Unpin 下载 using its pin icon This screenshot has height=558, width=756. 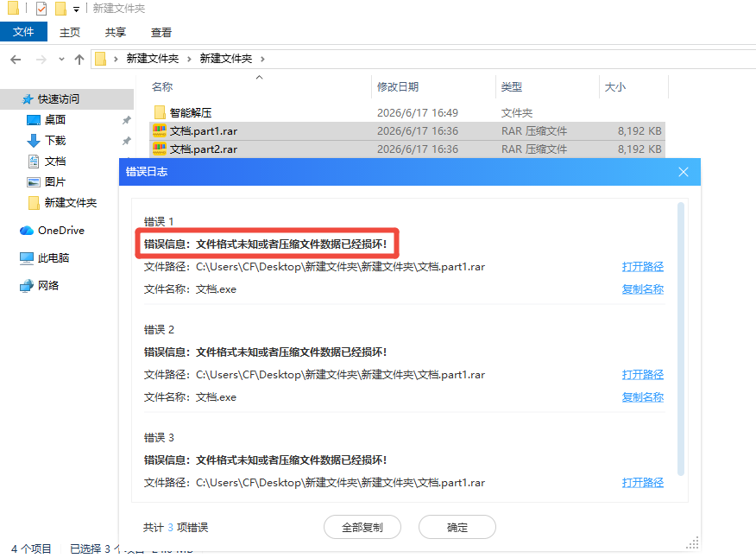pyautogui.click(x=126, y=141)
